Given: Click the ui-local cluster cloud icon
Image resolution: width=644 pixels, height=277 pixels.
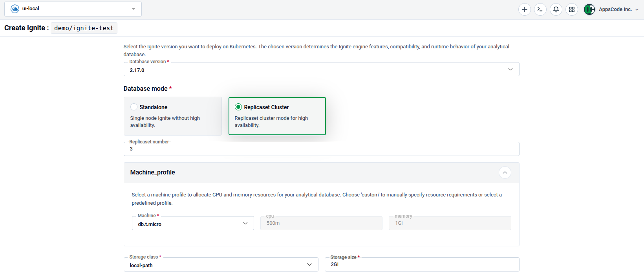Looking at the screenshot, I should [15, 9].
